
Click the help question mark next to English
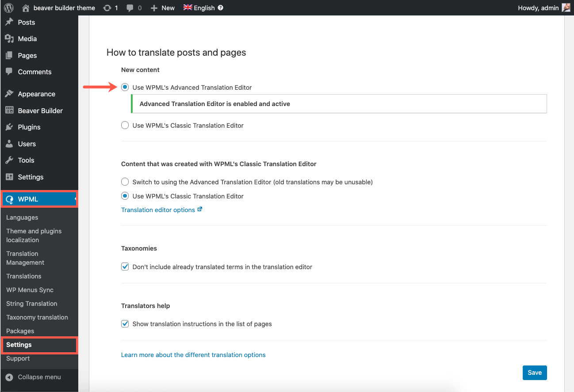pyautogui.click(x=221, y=8)
